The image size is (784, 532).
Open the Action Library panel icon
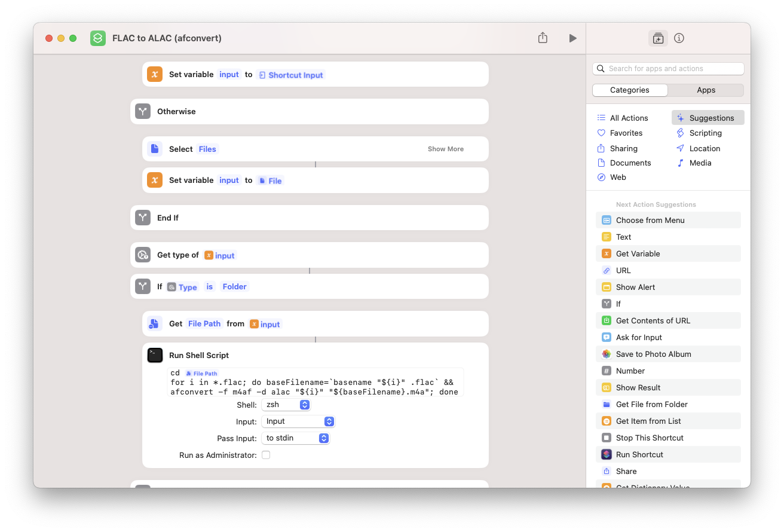(658, 38)
